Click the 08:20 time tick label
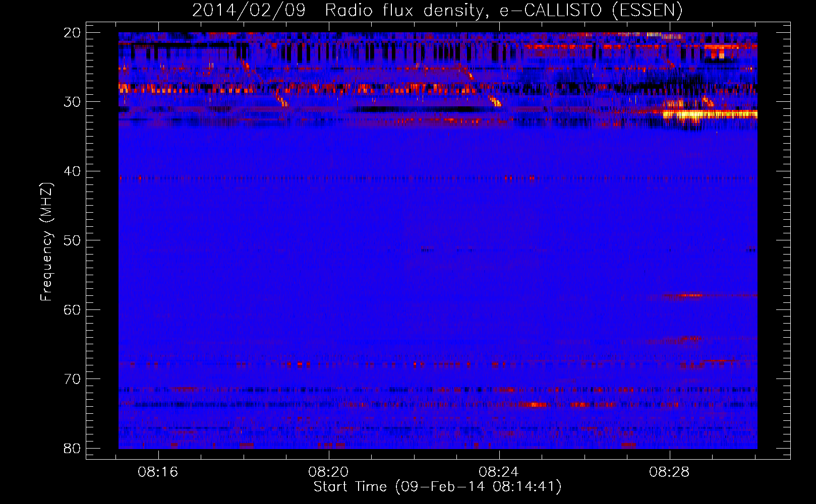 [329, 472]
